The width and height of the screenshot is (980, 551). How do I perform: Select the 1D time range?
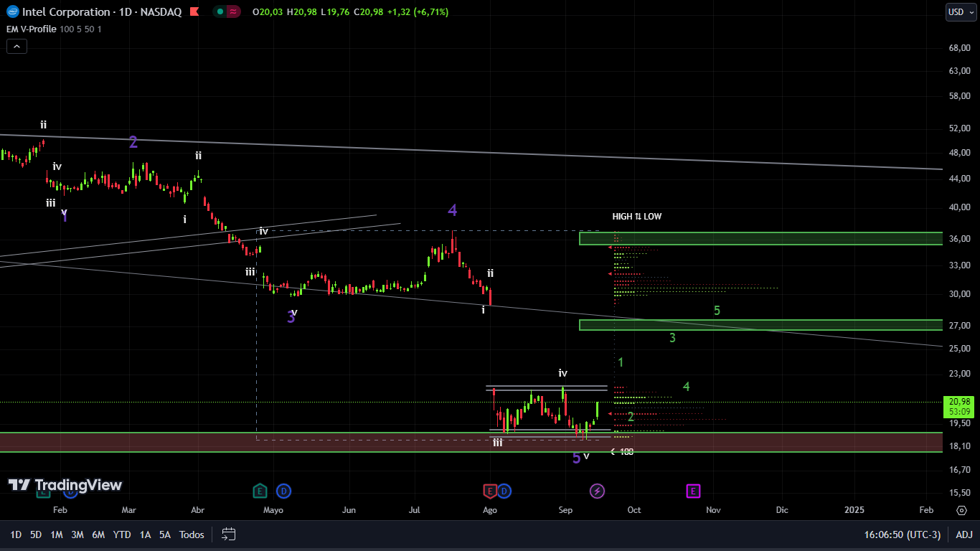pyautogui.click(x=16, y=534)
